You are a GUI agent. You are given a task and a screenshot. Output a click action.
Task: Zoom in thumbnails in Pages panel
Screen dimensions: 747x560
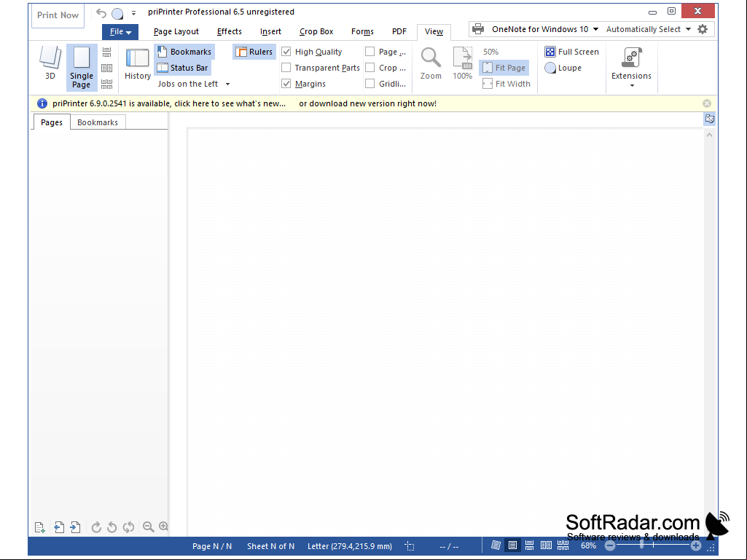[163, 527]
